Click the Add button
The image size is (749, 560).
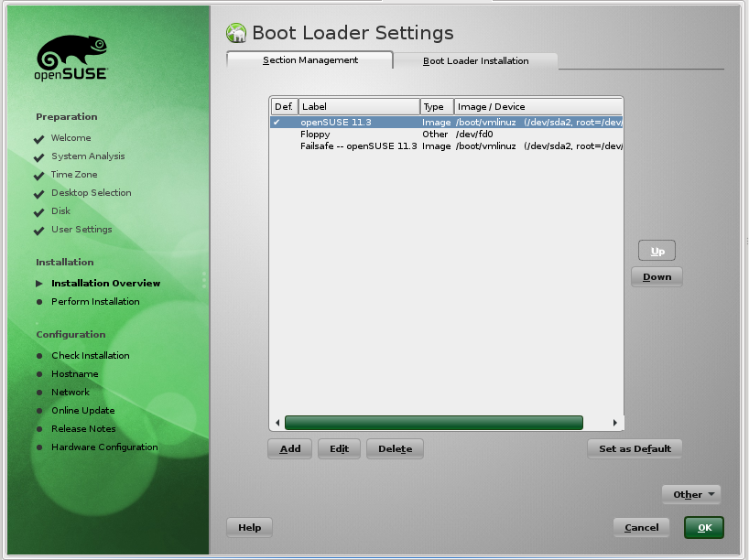point(290,448)
